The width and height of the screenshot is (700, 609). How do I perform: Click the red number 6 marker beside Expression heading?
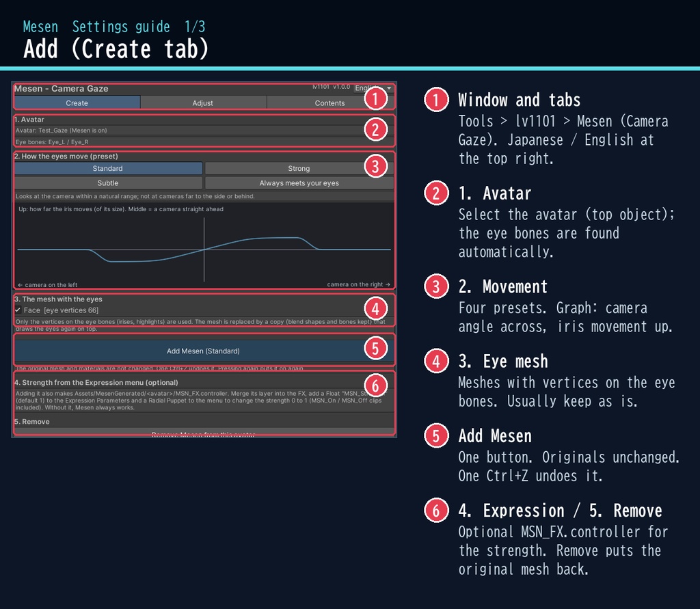click(x=436, y=510)
